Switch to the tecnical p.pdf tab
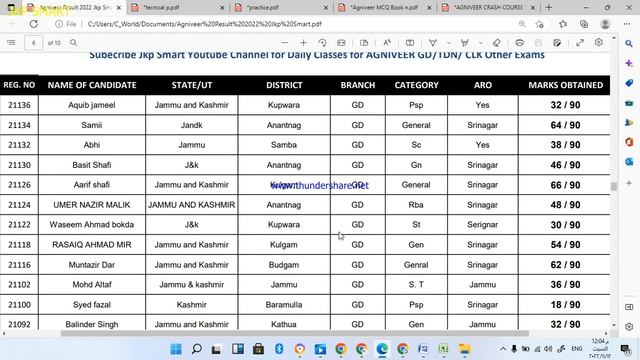Viewport: 640px width, 360px height. pyautogui.click(x=178, y=7)
